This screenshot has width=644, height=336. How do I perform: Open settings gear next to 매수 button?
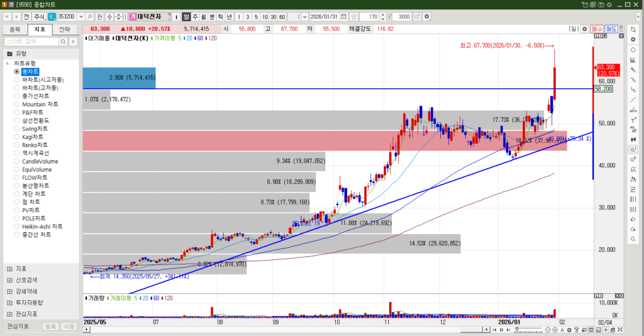(x=583, y=29)
